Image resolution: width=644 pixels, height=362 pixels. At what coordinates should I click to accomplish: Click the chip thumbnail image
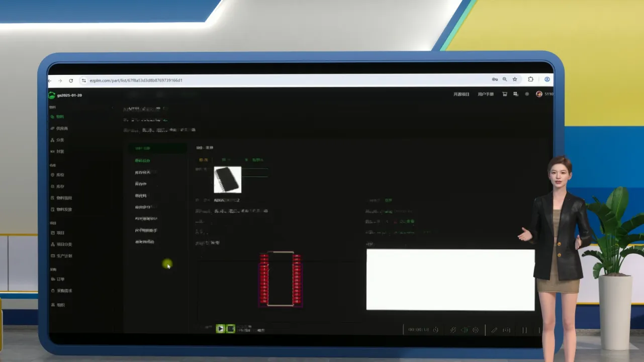pos(228,179)
